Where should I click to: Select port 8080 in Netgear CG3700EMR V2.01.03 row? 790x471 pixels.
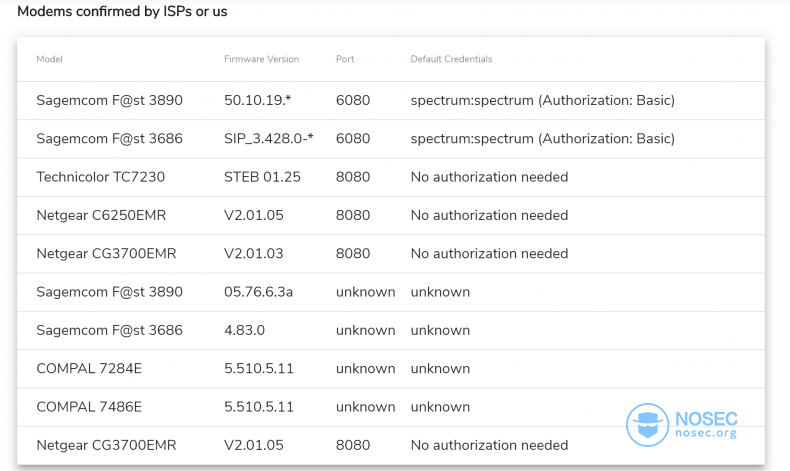pyautogui.click(x=353, y=253)
